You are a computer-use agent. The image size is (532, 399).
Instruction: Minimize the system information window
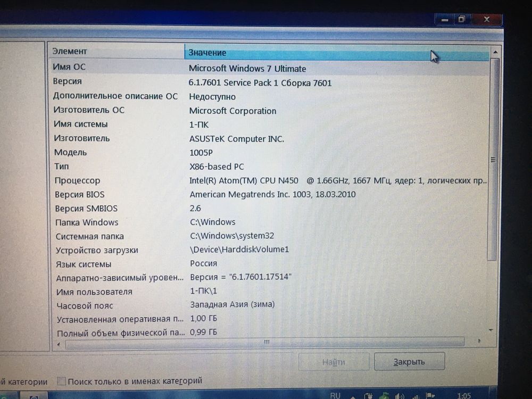click(445, 20)
